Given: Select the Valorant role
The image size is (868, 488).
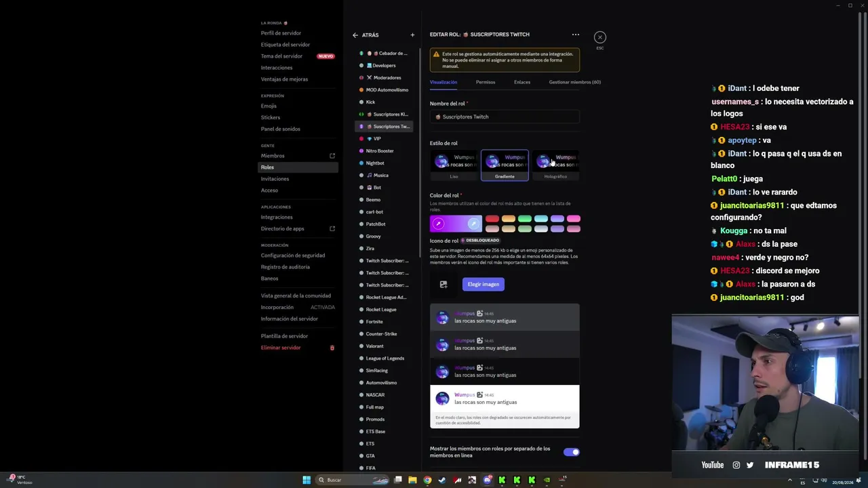Looking at the screenshot, I should (x=384, y=346).
